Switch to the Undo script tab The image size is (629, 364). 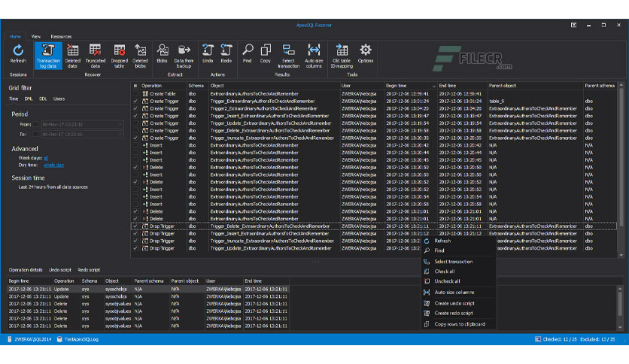click(x=59, y=270)
